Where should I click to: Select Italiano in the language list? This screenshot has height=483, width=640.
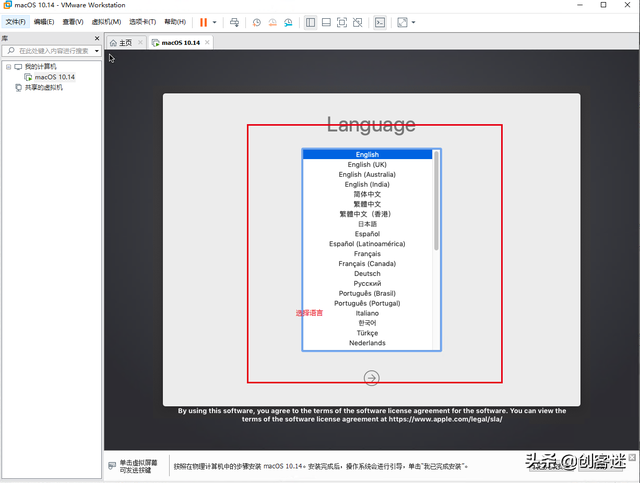[x=367, y=313]
